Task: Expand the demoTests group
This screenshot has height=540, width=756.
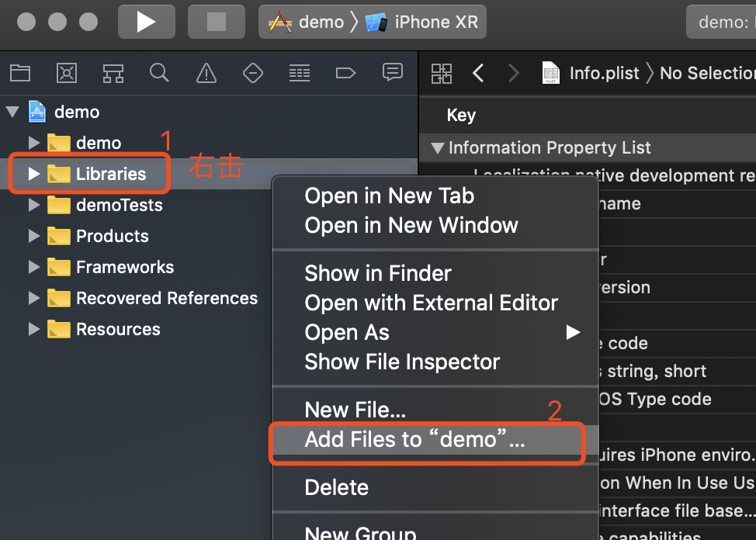Action: (x=33, y=205)
